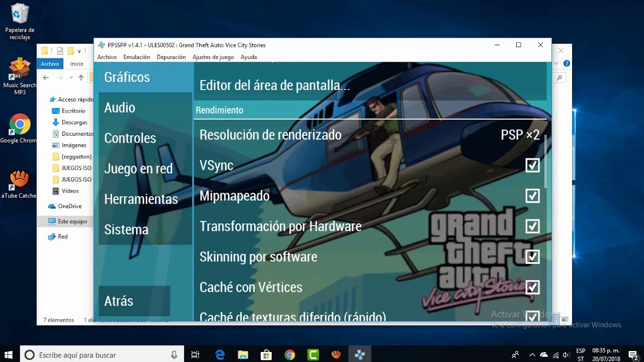Click the Windows Start button
This screenshot has width=644, height=362.
click(x=9, y=354)
